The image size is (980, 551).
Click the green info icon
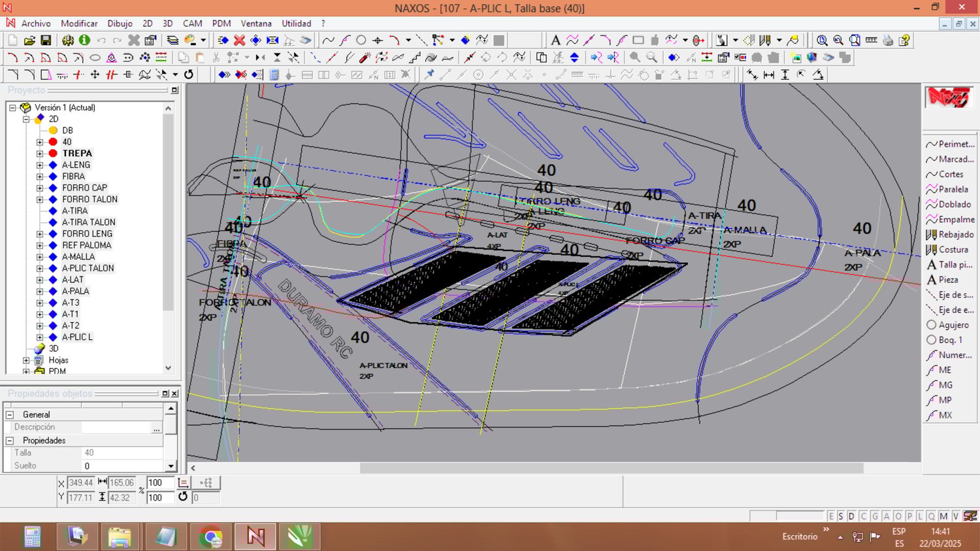click(x=84, y=41)
